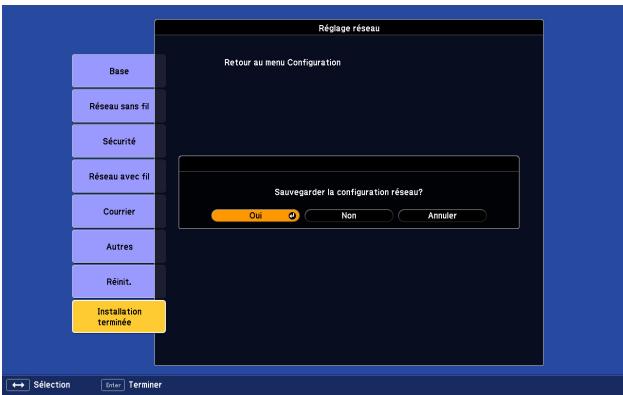Select the Réseau sans fil tab
This screenshot has height=395, width=623.
pyautogui.click(x=119, y=106)
